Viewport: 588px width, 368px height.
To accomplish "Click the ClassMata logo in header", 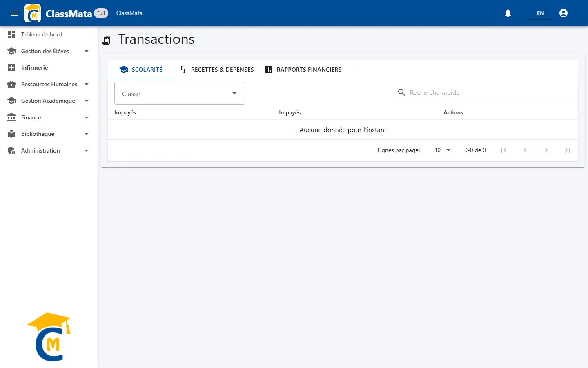I will pyautogui.click(x=33, y=13).
